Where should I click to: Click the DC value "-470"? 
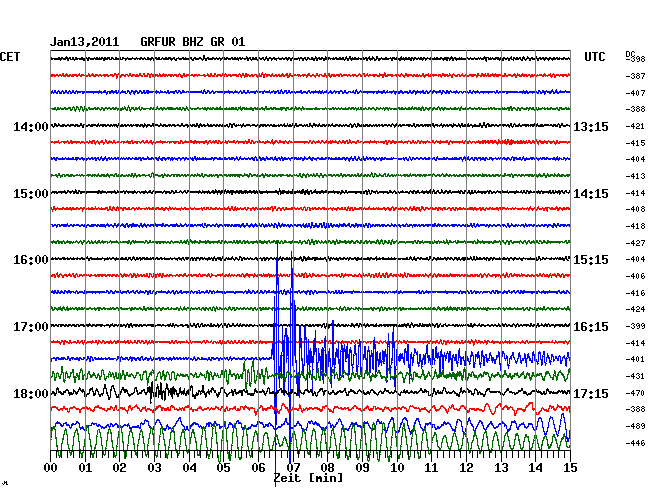[x=635, y=393]
